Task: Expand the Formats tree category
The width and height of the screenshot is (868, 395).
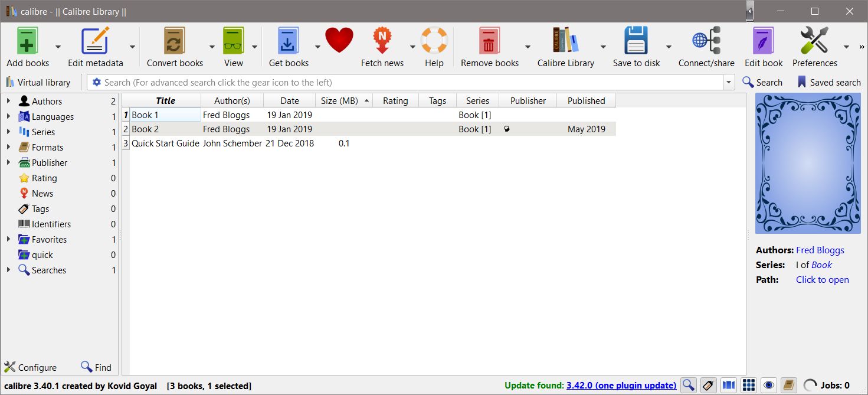Action: pyautogui.click(x=8, y=147)
